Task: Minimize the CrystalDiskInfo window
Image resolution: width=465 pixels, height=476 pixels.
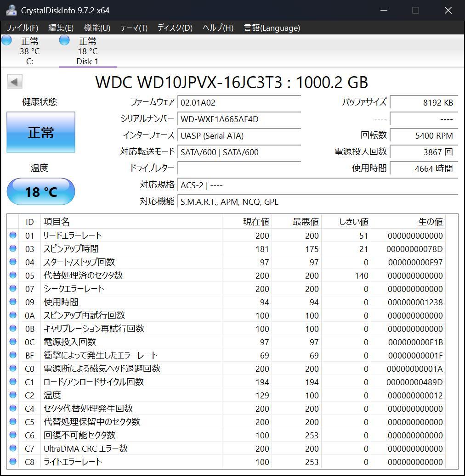Action: (384, 10)
